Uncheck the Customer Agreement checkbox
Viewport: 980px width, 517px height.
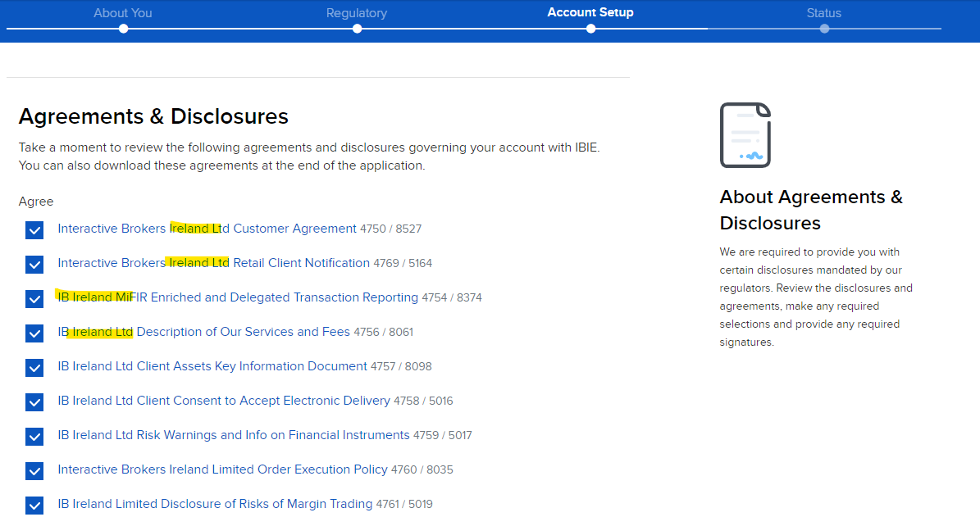pyautogui.click(x=34, y=229)
